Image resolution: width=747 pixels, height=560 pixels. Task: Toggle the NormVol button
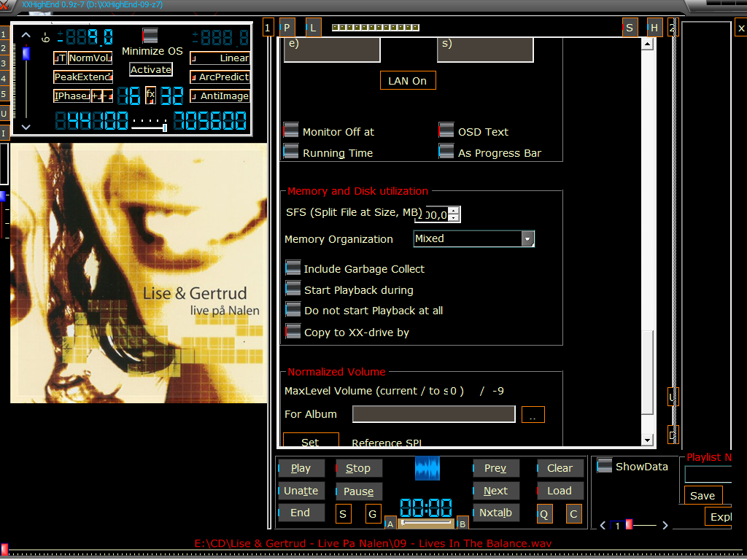pyautogui.click(x=90, y=58)
